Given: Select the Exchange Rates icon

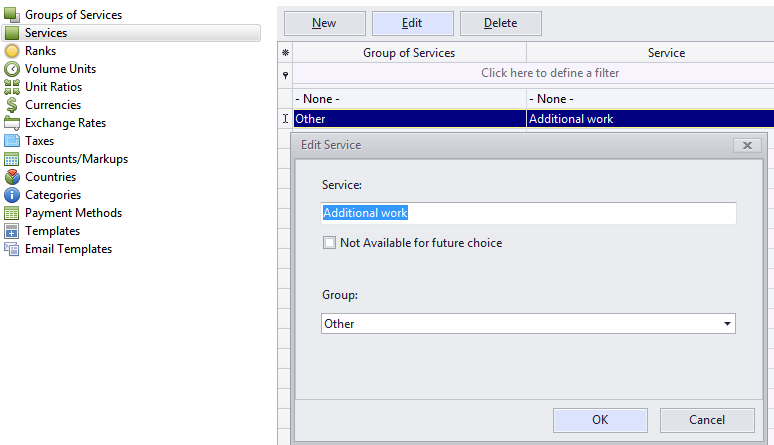Looking at the screenshot, I should [x=12, y=123].
